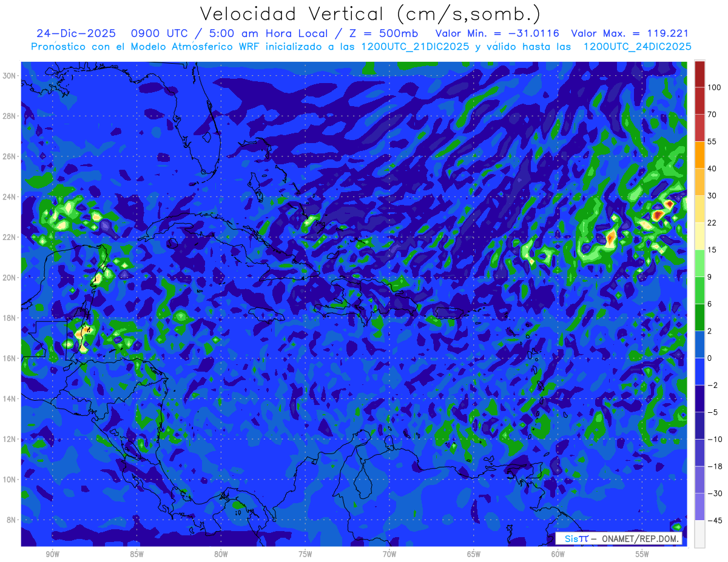
Task: Pick the legend swatch between -18 and -10
Action: [x=699, y=452]
